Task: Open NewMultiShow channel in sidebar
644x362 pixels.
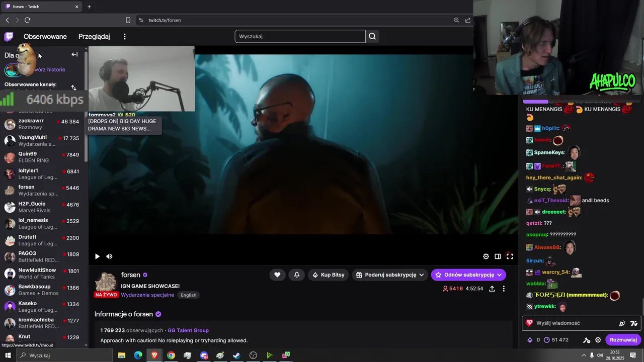Action: (42, 274)
